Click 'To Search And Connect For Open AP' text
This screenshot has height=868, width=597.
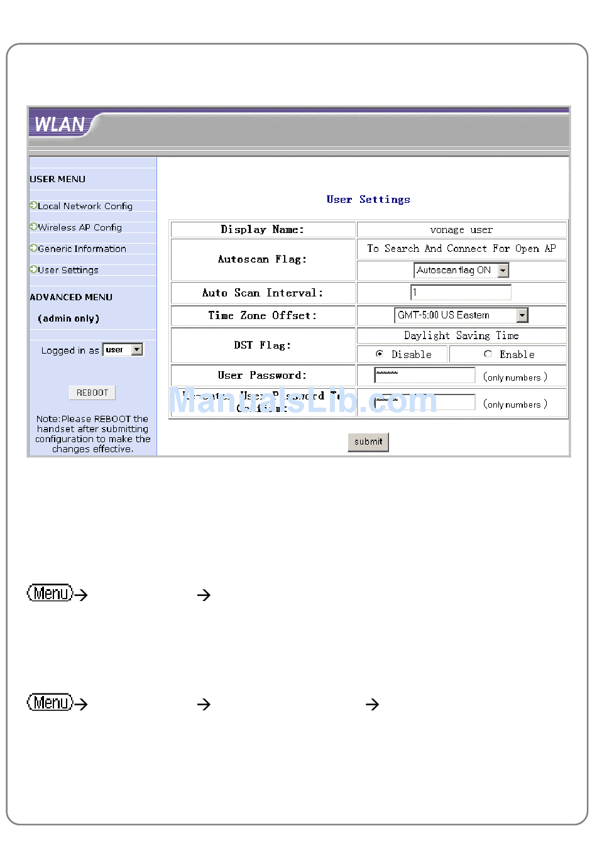pos(461,249)
